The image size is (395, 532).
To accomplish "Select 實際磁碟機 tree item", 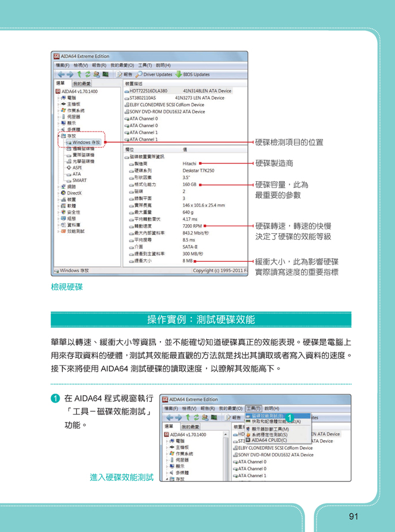I will pos(80,155).
